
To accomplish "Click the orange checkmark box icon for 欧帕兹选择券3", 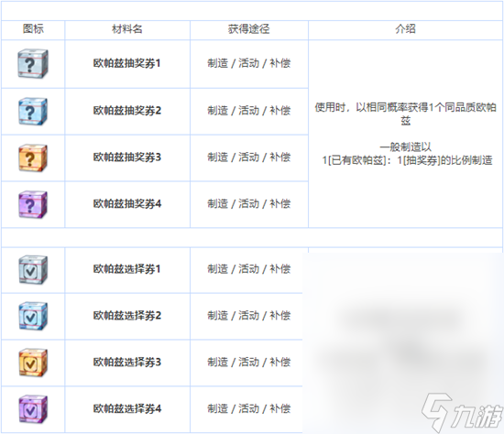I will (x=33, y=363).
